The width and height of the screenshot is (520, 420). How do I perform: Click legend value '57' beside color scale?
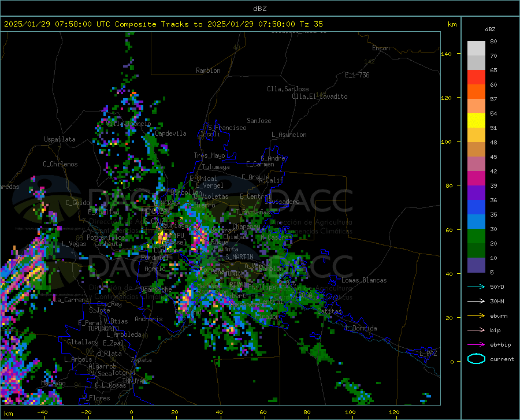point(493,99)
